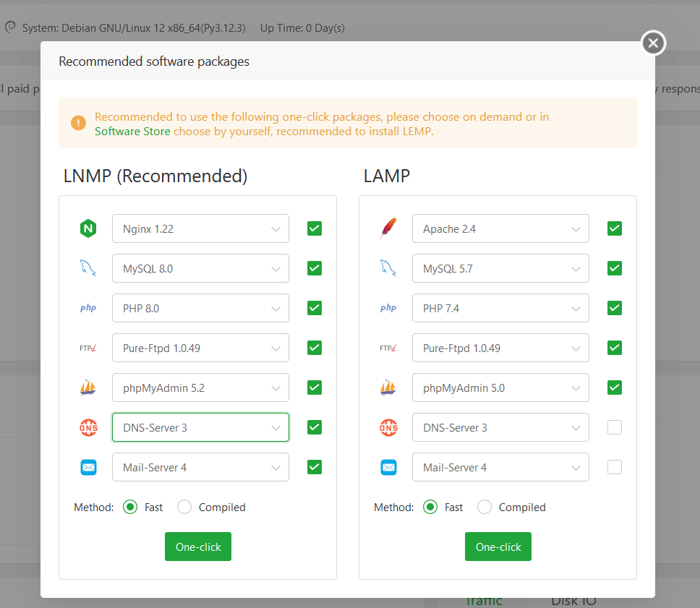The image size is (700, 608).
Task: Open LNMP DNS-Server 3 dropdown
Action: [x=200, y=427]
